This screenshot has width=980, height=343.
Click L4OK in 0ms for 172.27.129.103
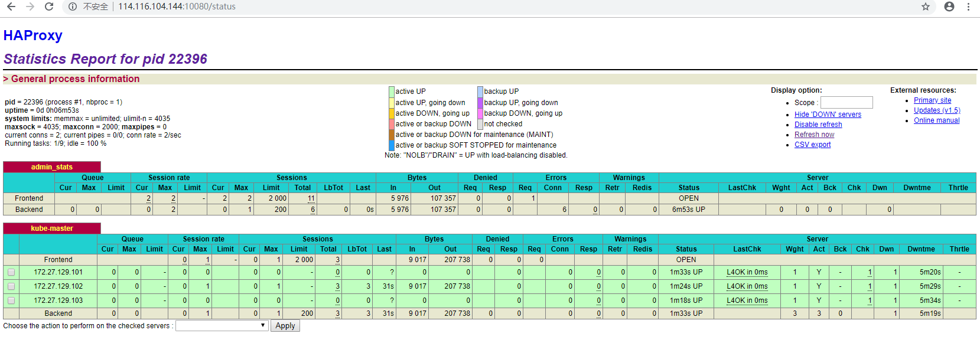pyautogui.click(x=747, y=300)
